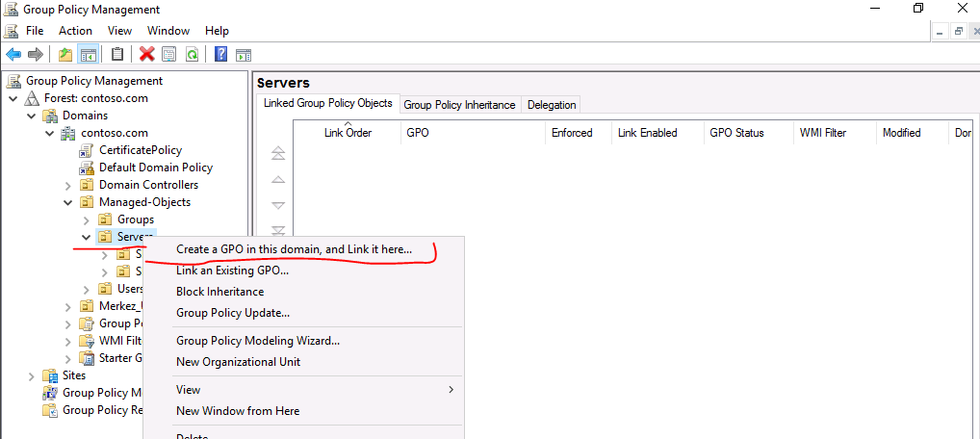Image resolution: width=980 pixels, height=439 pixels.
Task: Choose Group Policy Modeling Wizard
Action: click(304, 341)
